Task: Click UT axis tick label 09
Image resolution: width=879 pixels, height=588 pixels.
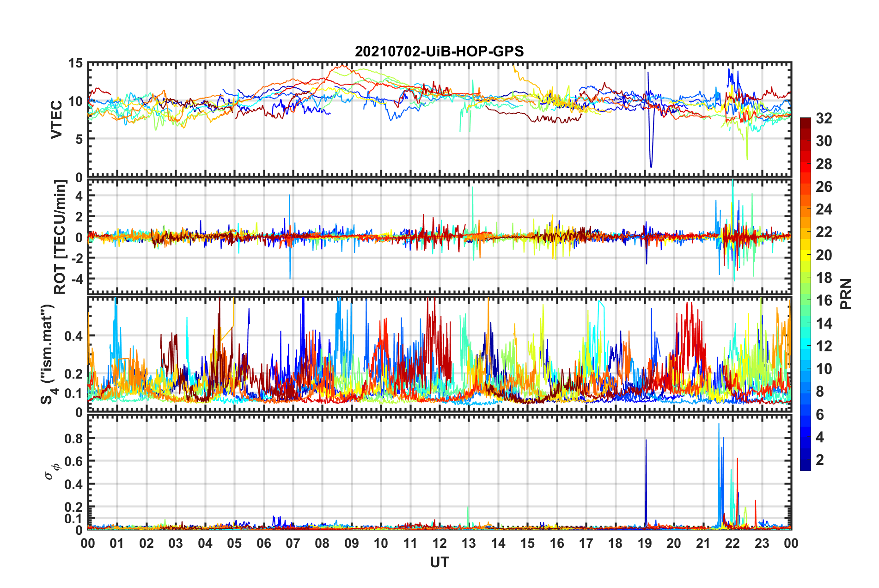Action: pos(352,543)
